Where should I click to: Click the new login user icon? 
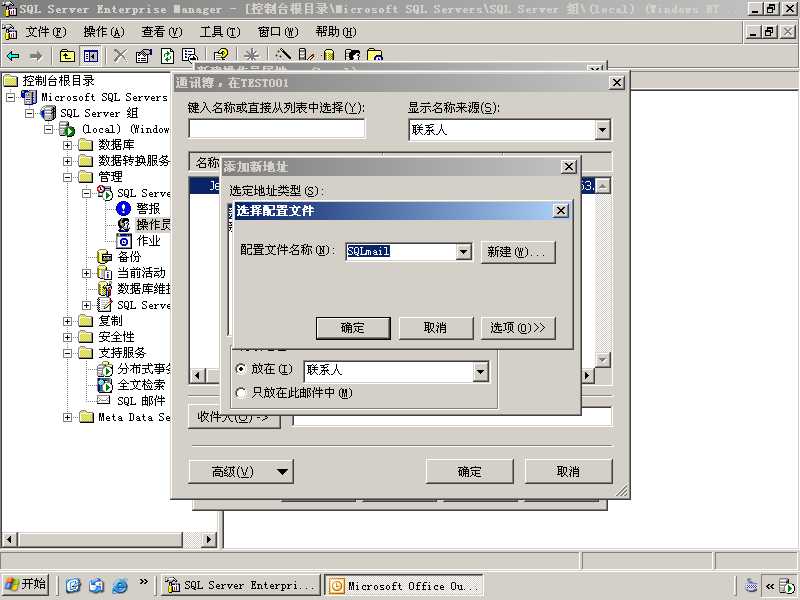click(352, 54)
